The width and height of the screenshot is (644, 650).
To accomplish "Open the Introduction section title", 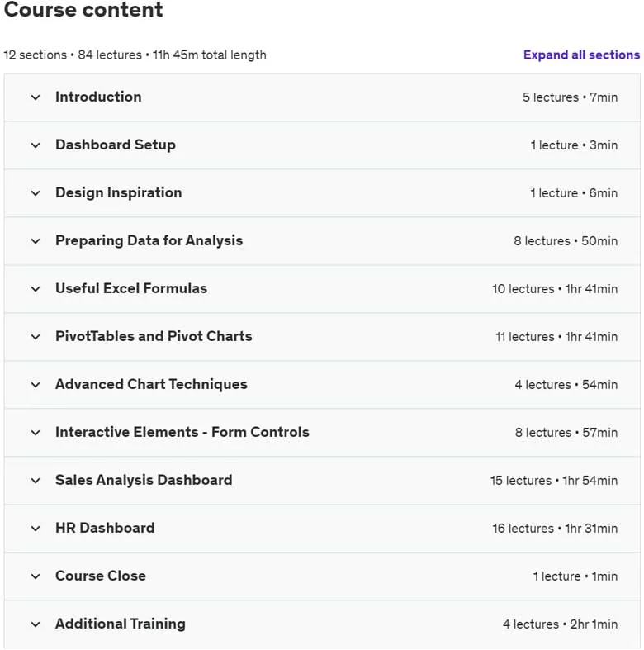I will (98, 97).
